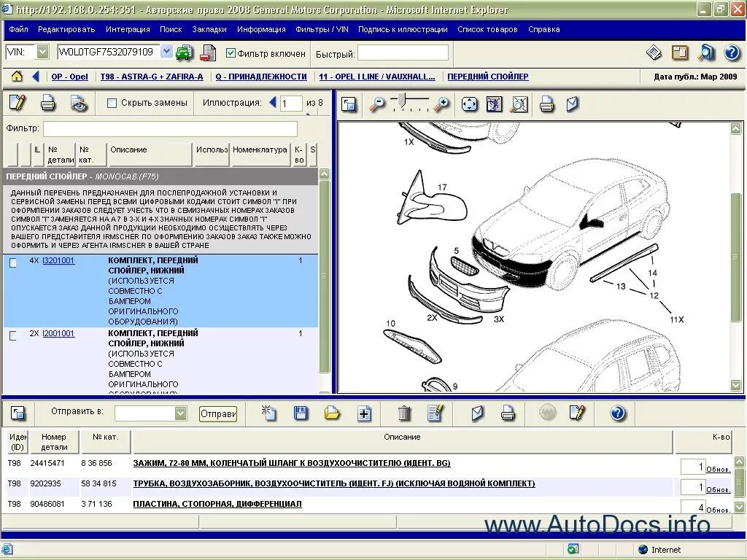Maximize the illustration panel icon
This screenshot has width=747, height=560.
pyautogui.click(x=349, y=104)
